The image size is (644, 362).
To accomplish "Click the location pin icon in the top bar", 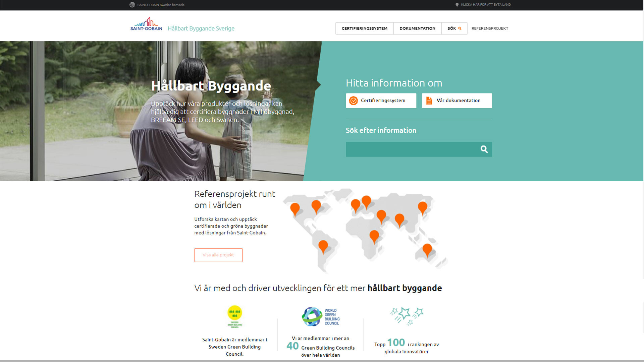I will tap(457, 5).
